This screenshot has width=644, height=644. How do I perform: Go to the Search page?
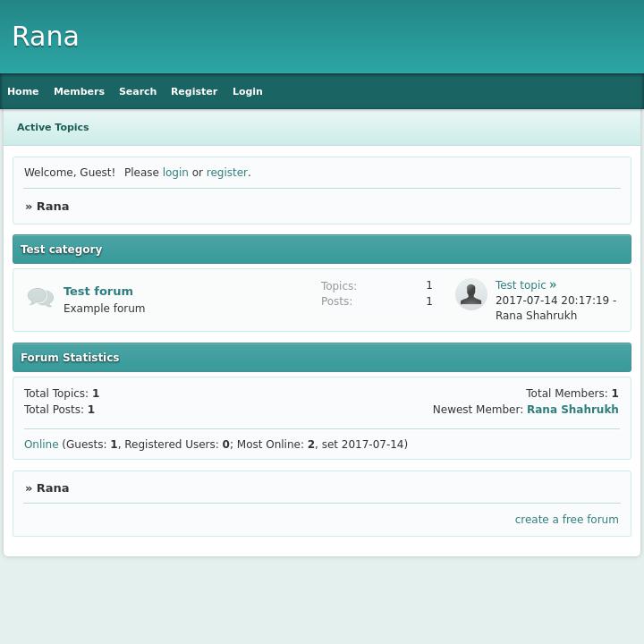pos(138,91)
